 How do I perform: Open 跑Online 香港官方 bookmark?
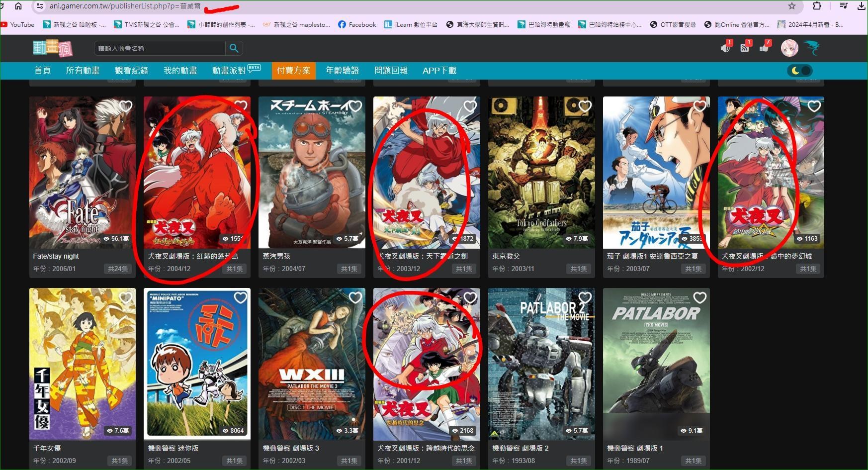(x=737, y=24)
